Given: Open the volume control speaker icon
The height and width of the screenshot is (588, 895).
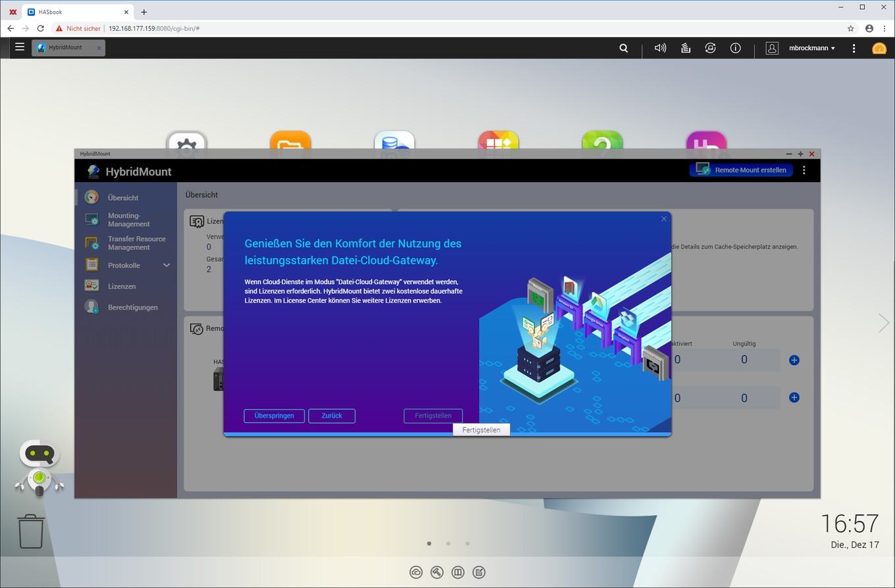Looking at the screenshot, I should point(660,48).
